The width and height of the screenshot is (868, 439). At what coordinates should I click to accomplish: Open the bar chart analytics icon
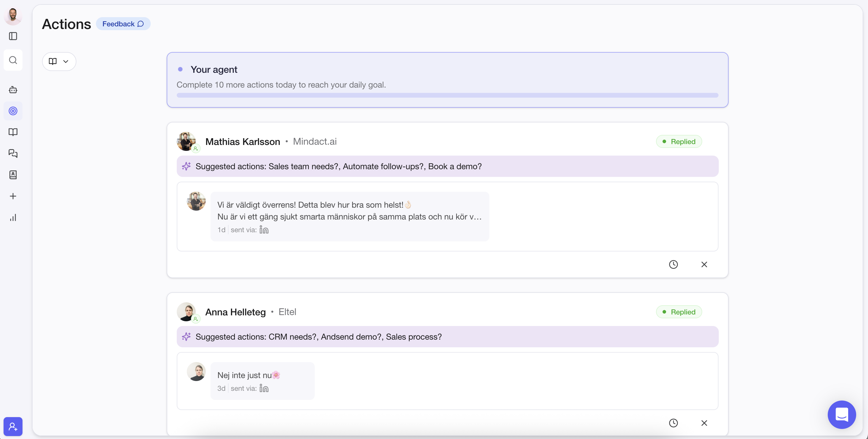[x=13, y=217]
